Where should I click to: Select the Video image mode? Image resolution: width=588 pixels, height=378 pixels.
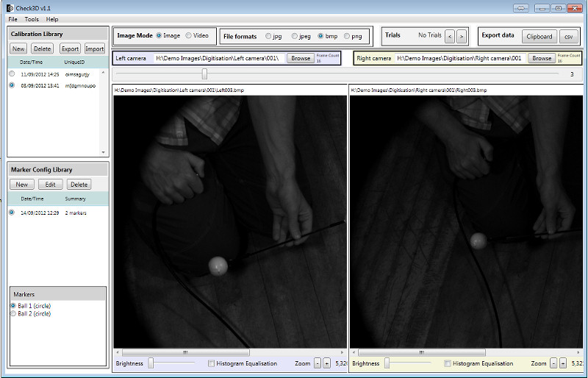pos(189,35)
